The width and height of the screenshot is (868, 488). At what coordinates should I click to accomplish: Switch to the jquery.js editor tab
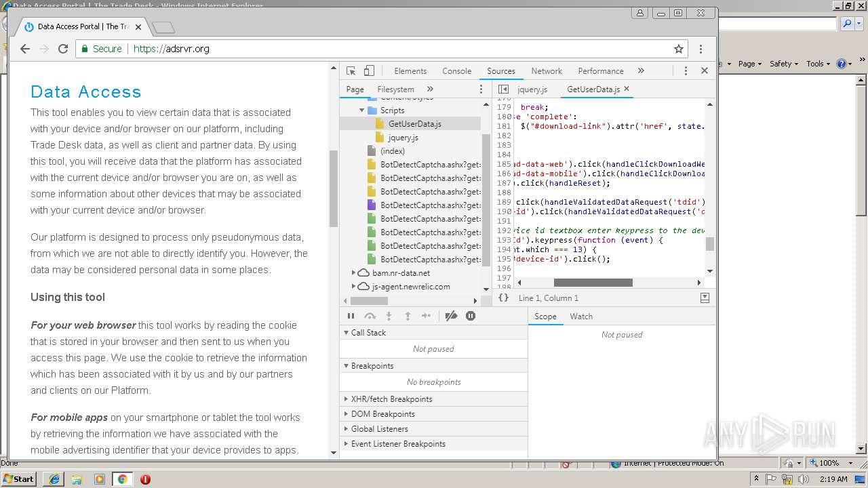pos(532,89)
